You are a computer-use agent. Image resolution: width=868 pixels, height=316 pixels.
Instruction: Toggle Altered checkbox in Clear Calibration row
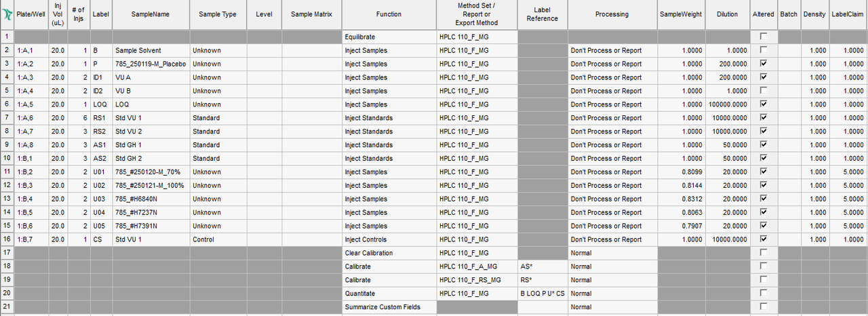pos(764,253)
